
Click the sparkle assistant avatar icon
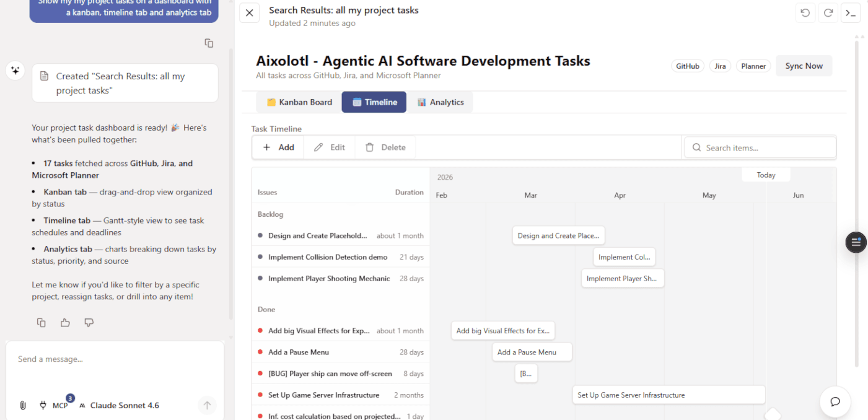(x=15, y=71)
